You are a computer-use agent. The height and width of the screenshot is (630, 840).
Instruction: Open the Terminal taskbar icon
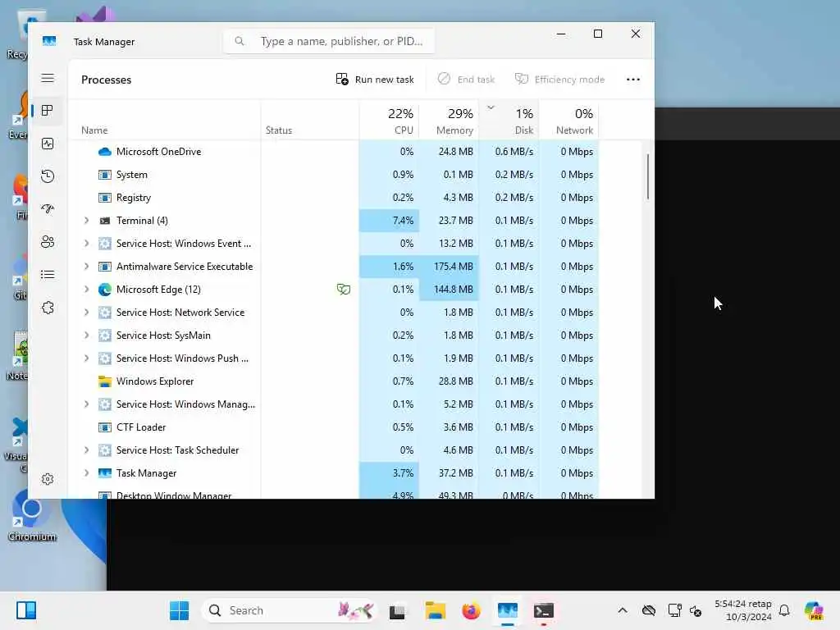pos(543,610)
